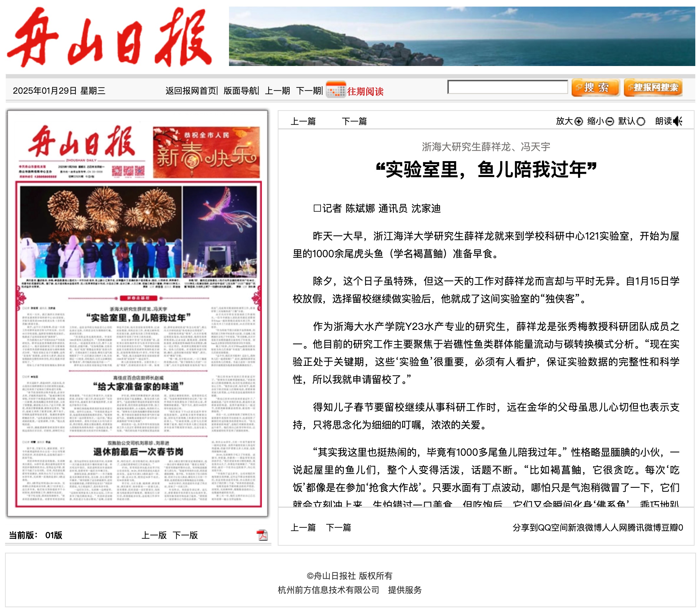The image size is (700, 608).
Task: Click 杭州前方信息技术有限公司 footer link
Action: (329, 590)
